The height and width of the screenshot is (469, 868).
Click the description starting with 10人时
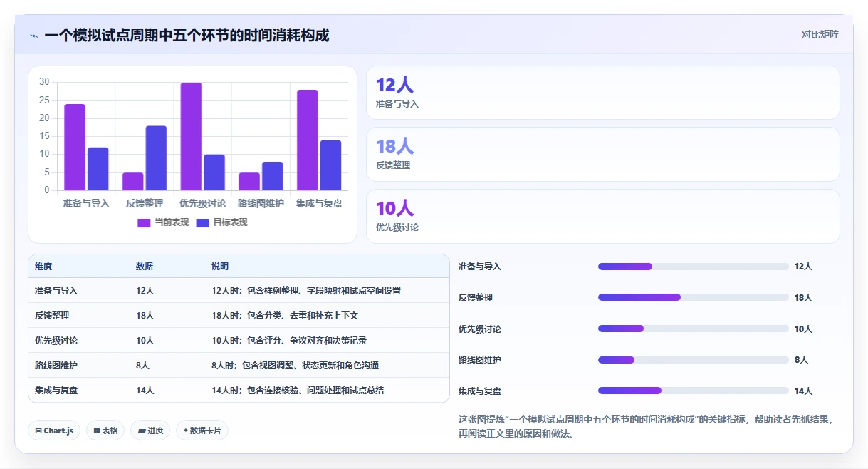point(289,340)
